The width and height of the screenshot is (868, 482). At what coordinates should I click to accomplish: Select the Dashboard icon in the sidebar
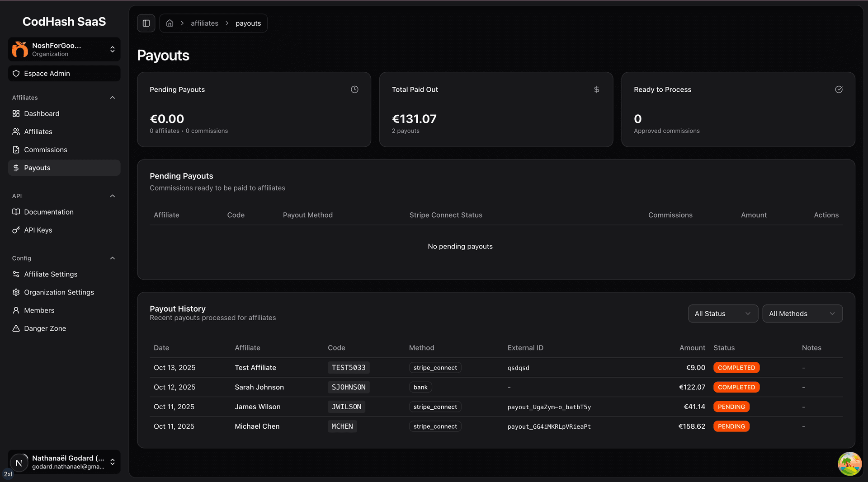[x=16, y=113]
